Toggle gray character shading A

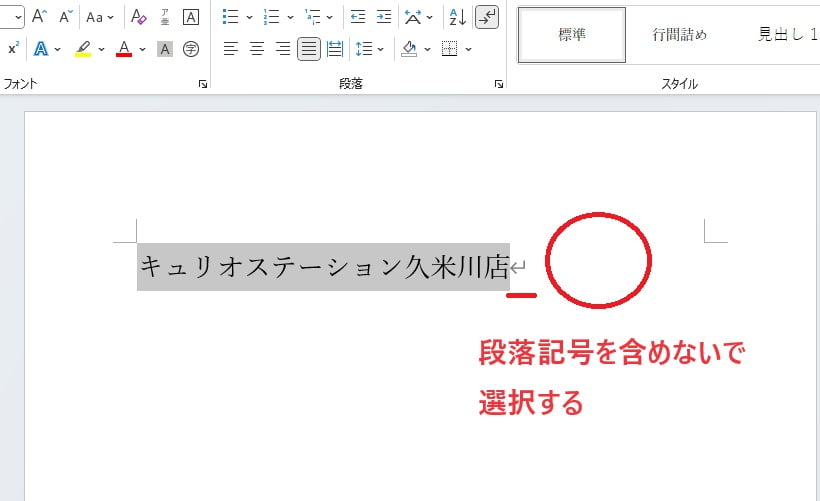click(165, 49)
